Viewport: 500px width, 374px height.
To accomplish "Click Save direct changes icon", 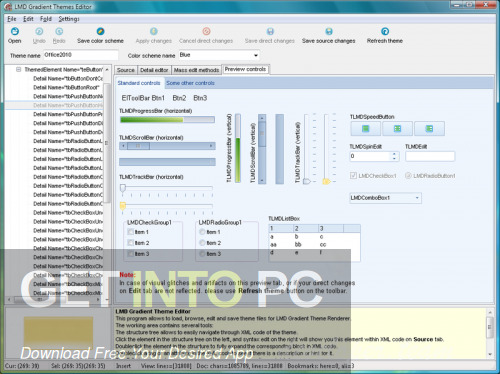I will (x=270, y=31).
